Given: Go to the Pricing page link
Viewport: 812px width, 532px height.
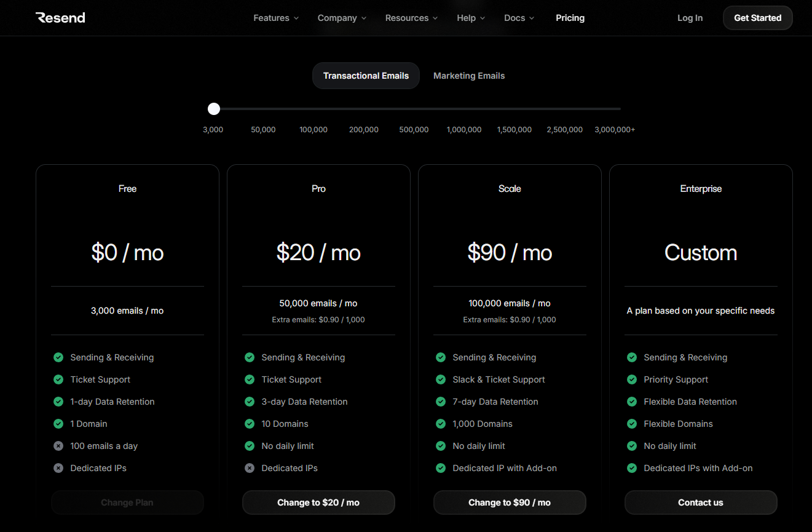Looking at the screenshot, I should 570,18.
